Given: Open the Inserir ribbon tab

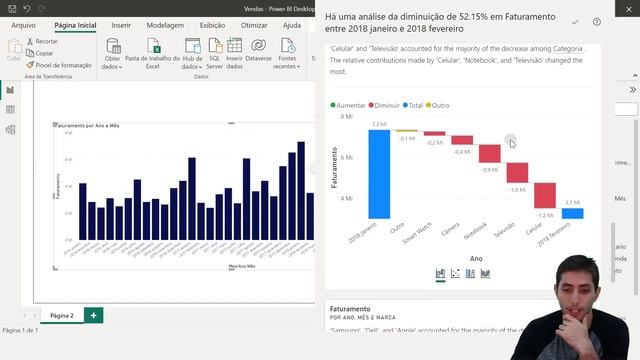Looking at the screenshot, I should pos(121,25).
